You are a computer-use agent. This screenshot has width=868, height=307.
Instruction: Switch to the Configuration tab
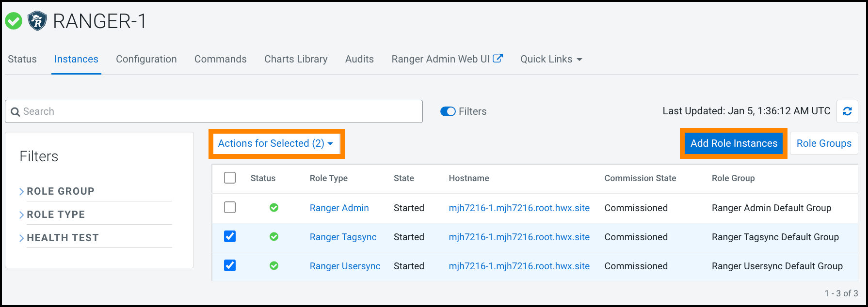(x=146, y=59)
